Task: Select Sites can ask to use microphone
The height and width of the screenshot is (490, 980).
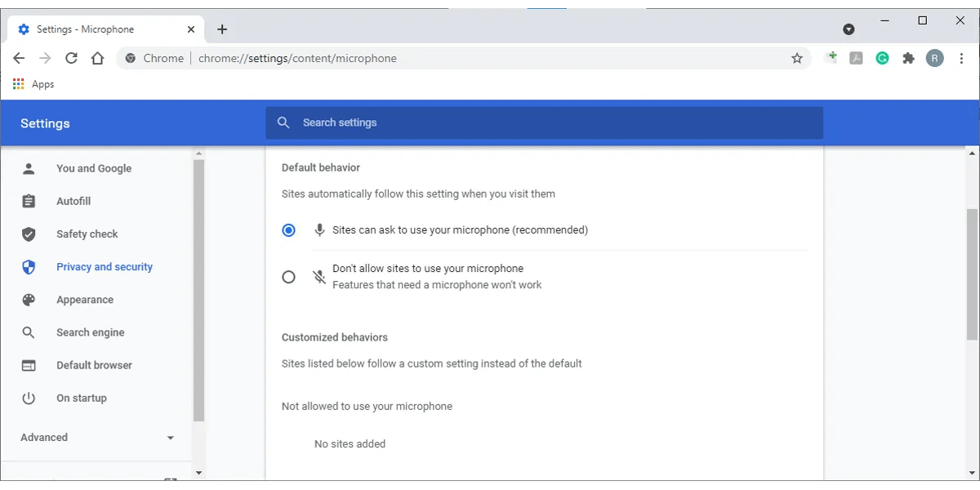Action: pos(288,229)
